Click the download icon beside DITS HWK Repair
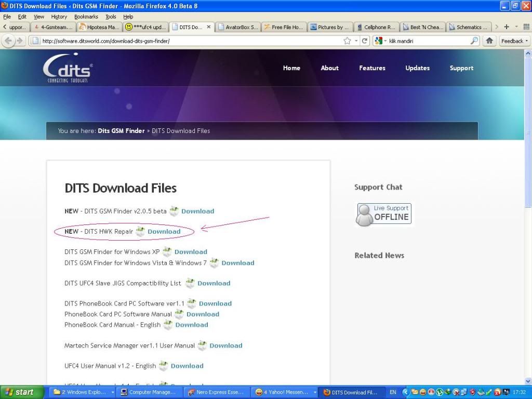Image resolution: width=532 pixels, height=399 pixels. point(140,231)
